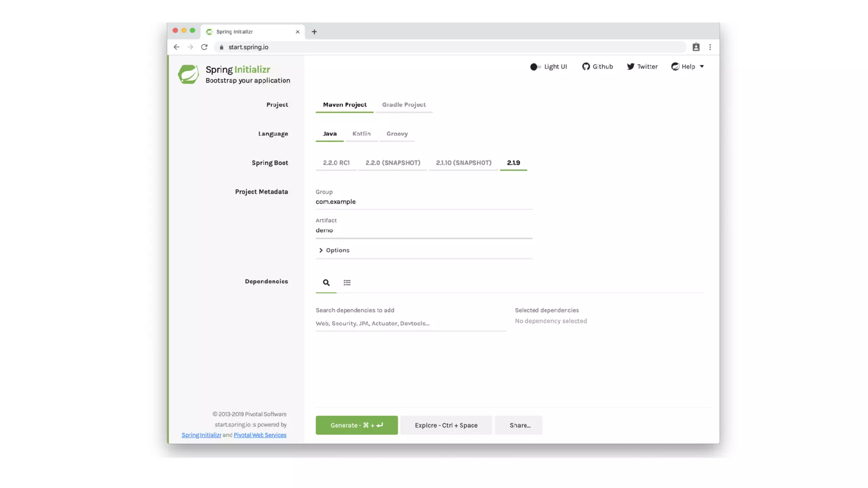868x488 pixels.
Task: Open the dependency search magnifier view
Action: [x=326, y=283]
